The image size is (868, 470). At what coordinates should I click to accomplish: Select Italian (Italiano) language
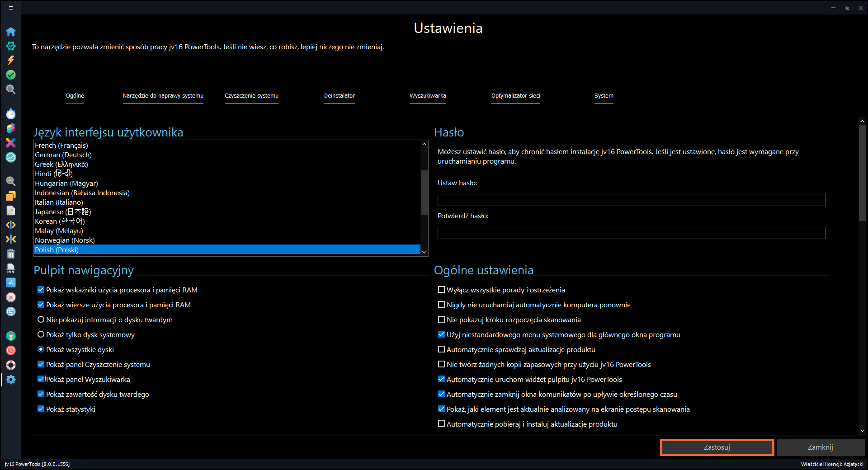pyautogui.click(x=227, y=202)
